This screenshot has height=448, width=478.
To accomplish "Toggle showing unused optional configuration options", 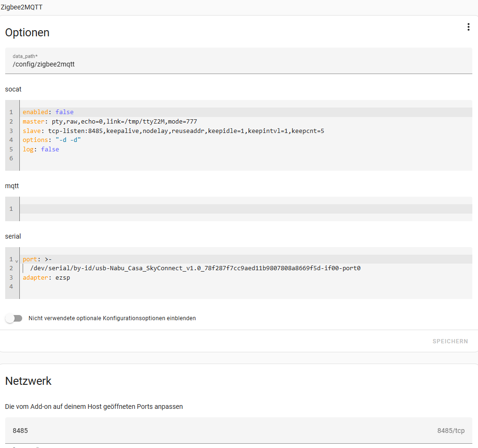I will (14, 318).
